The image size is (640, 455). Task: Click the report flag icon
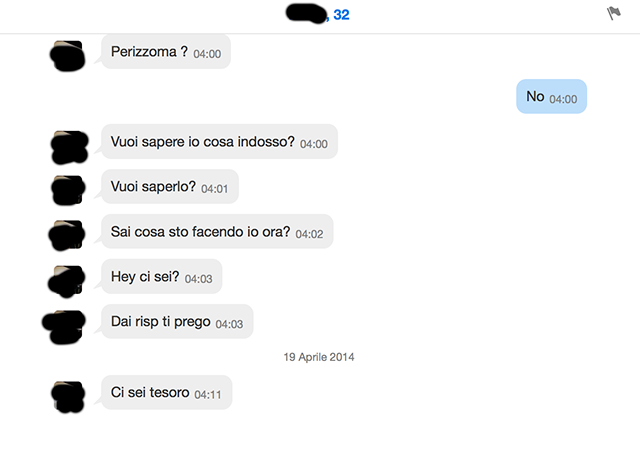[x=613, y=13]
